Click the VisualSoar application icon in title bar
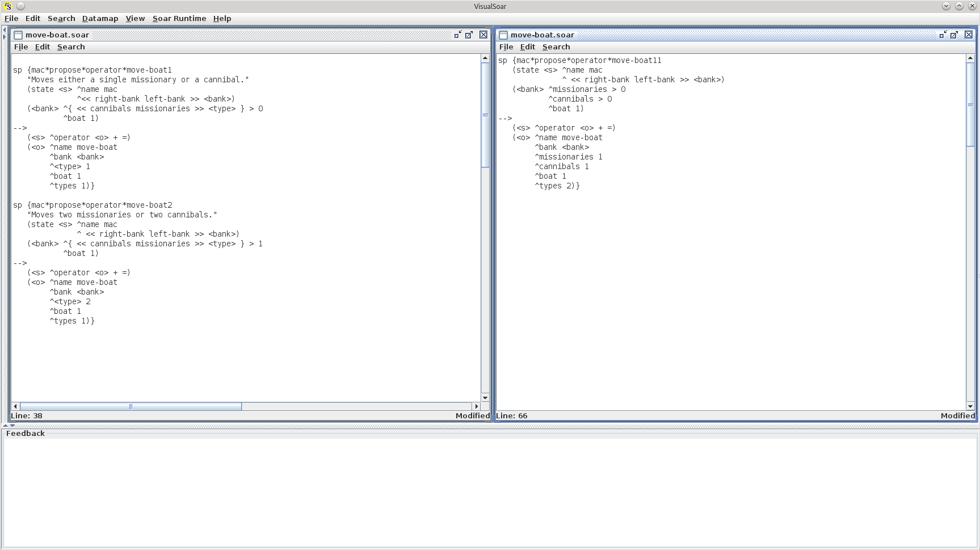Screen dimensions: 980x550 [7, 6]
